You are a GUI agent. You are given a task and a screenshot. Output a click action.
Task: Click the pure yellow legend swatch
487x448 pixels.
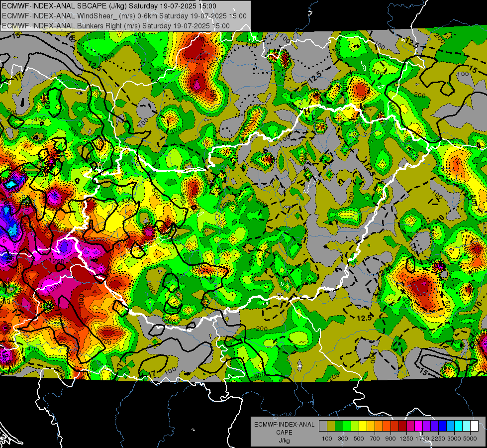363,426
